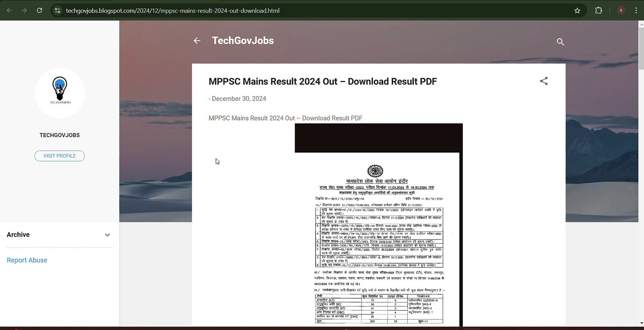Expand the Archive section chevron
This screenshot has width=644, height=330.
pos(107,235)
